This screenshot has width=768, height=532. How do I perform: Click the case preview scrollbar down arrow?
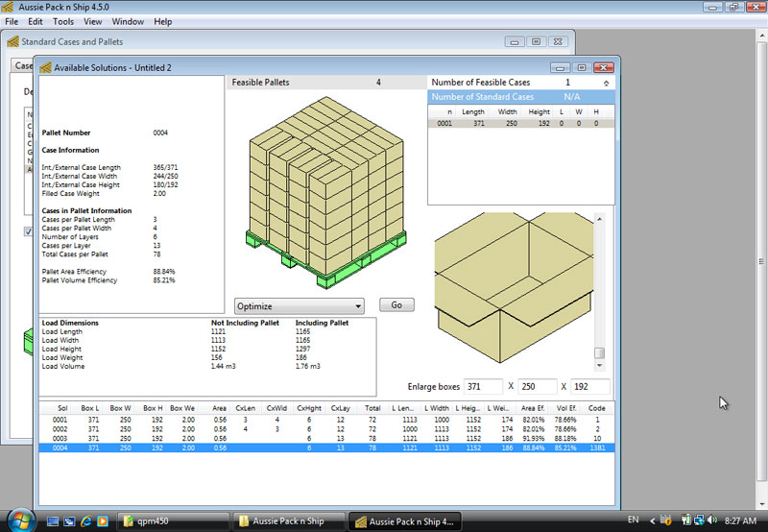(x=599, y=365)
